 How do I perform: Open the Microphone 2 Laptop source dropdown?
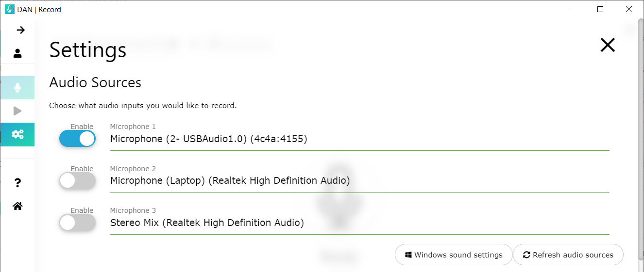click(359, 181)
